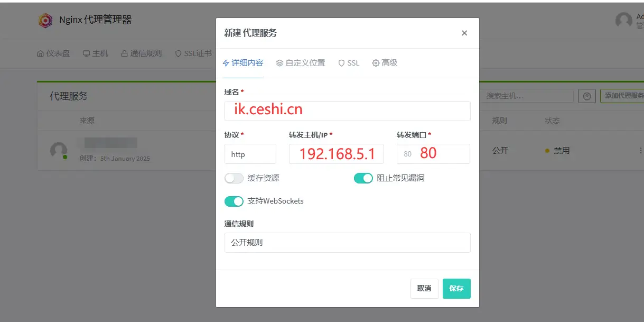Open the 高级 settings tab
Viewport: 644px width, 322px height.
coord(385,62)
